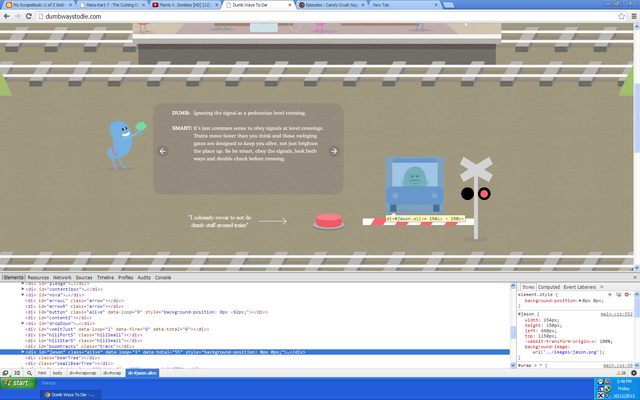Screen dimensions: 640x400
Task: Show more sidebar tabs with double chevron
Action: tap(602, 287)
